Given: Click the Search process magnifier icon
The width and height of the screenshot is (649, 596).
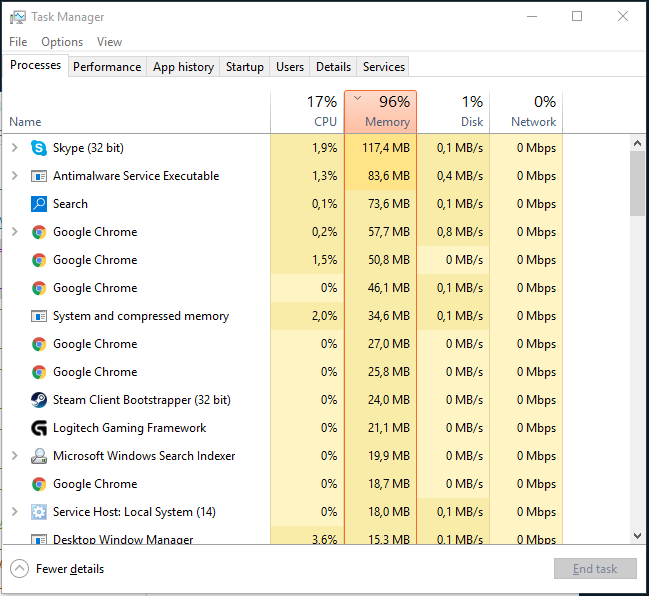Looking at the screenshot, I should click(39, 204).
